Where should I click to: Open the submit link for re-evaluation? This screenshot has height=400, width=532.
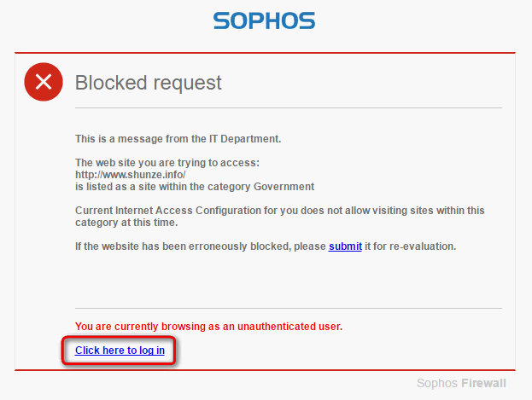345,246
